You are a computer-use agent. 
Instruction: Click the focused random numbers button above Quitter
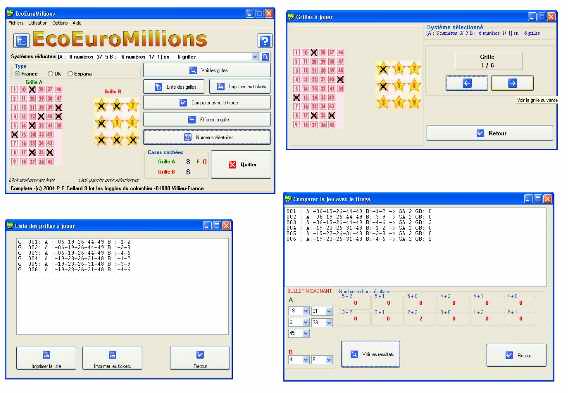pos(207,137)
